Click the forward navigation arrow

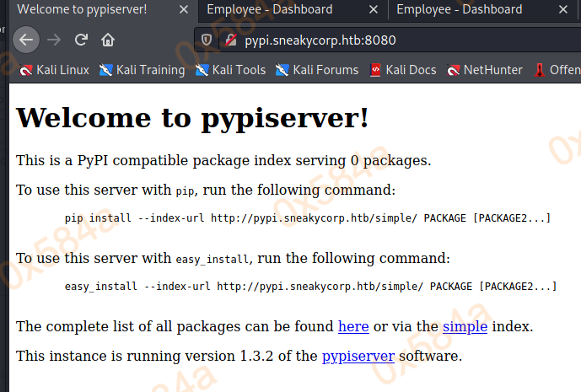tap(55, 40)
